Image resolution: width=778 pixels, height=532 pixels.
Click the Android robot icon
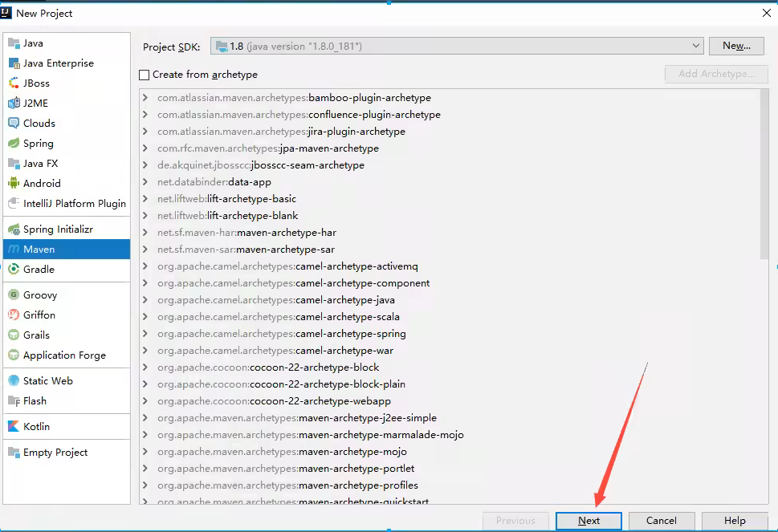click(x=14, y=184)
